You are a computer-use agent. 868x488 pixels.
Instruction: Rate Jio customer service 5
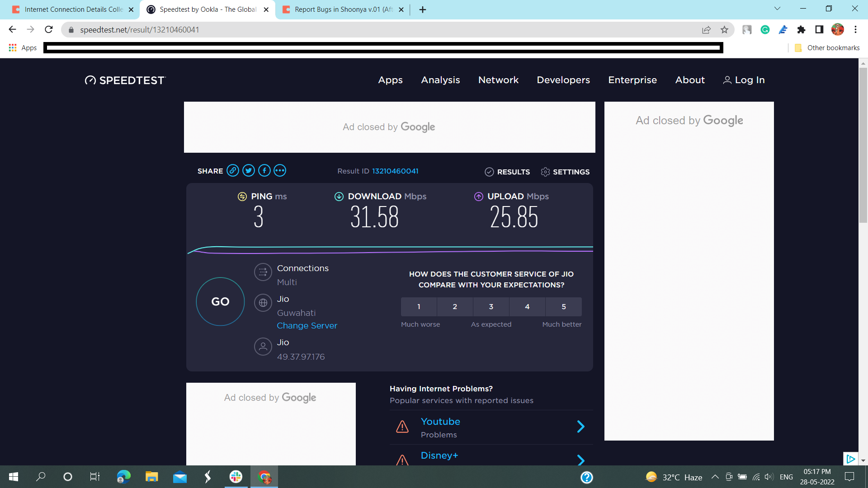[x=563, y=307]
